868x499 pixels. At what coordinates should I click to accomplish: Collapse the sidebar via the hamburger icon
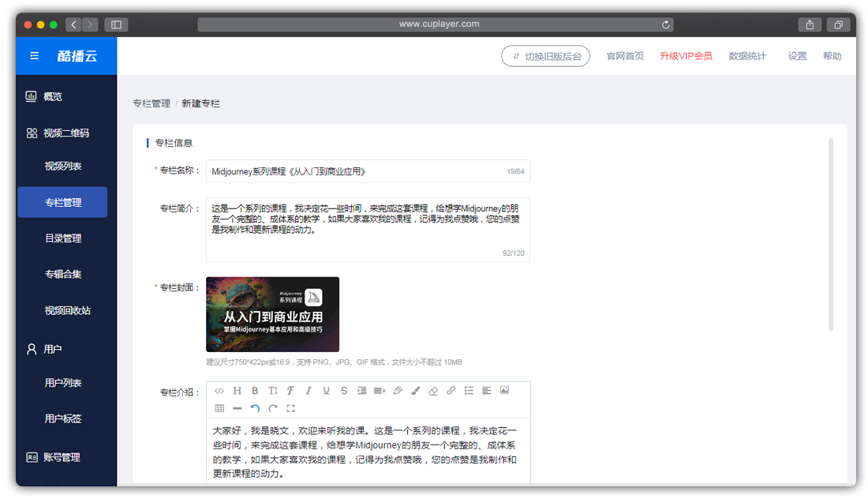click(33, 55)
